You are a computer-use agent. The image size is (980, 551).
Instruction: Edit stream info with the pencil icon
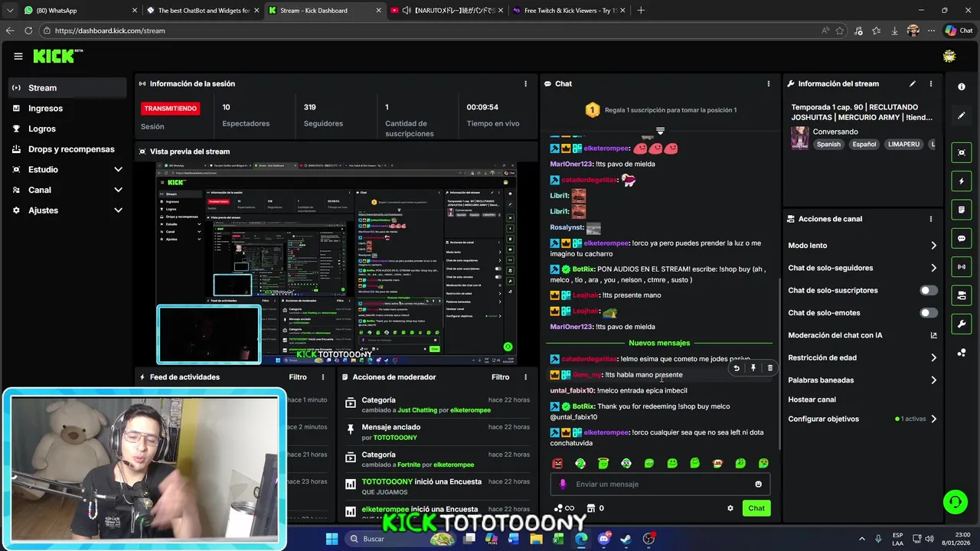point(913,83)
